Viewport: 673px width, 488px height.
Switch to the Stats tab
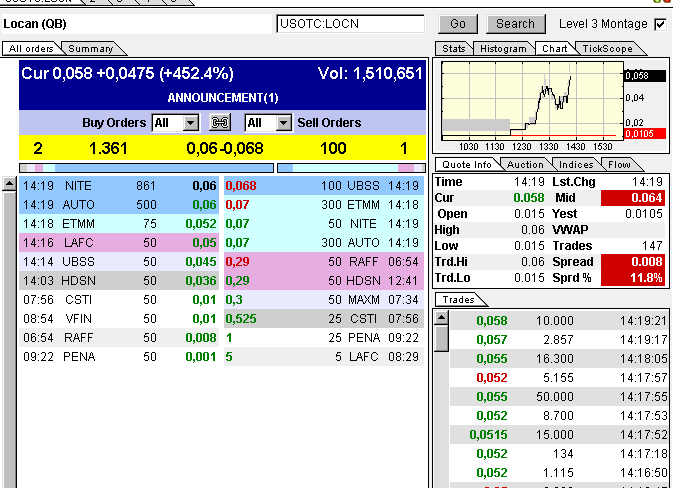pos(454,48)
